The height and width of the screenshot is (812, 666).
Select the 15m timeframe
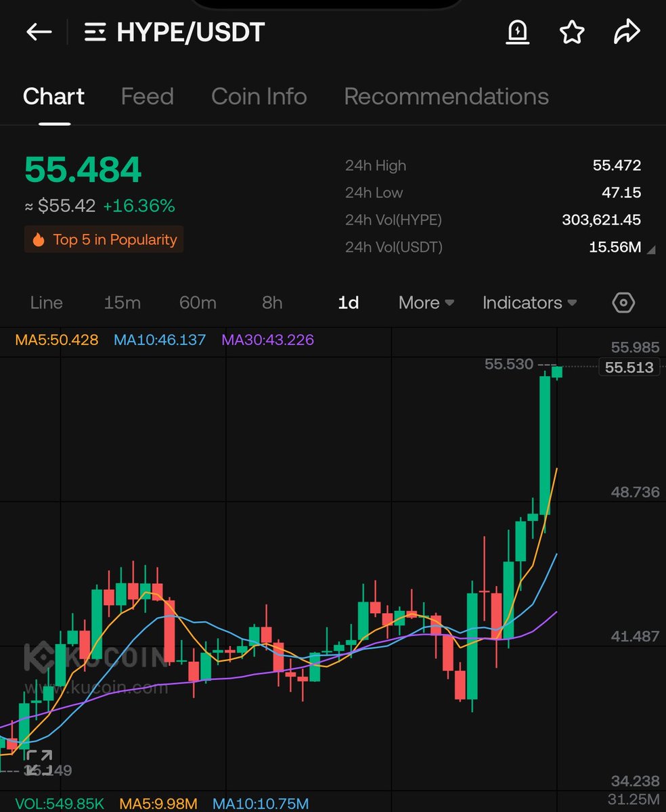click(122, 302)
